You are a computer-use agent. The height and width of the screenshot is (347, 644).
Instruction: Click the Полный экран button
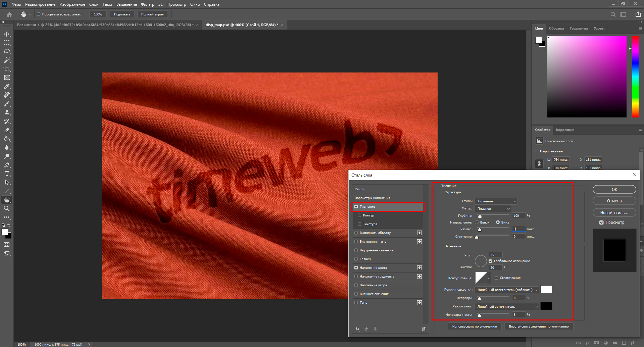coord(152,14)
